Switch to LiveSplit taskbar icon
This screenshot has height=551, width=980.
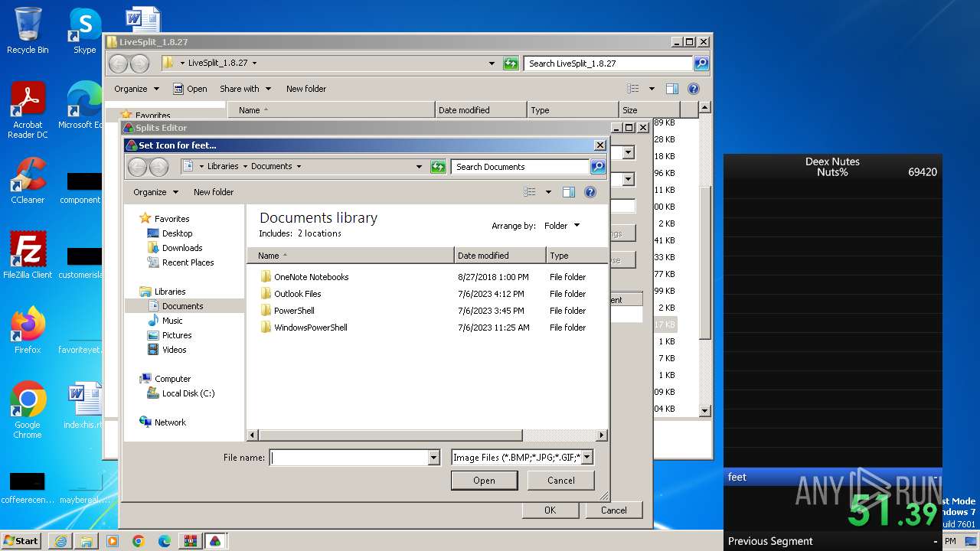click(x=215, y=541)
